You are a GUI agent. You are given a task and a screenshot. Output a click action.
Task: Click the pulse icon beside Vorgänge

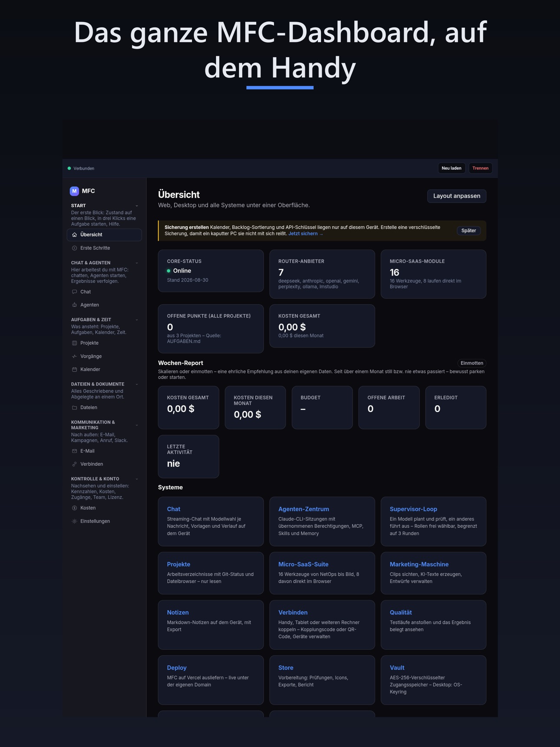pyautogui.click(x=75, y=356)
